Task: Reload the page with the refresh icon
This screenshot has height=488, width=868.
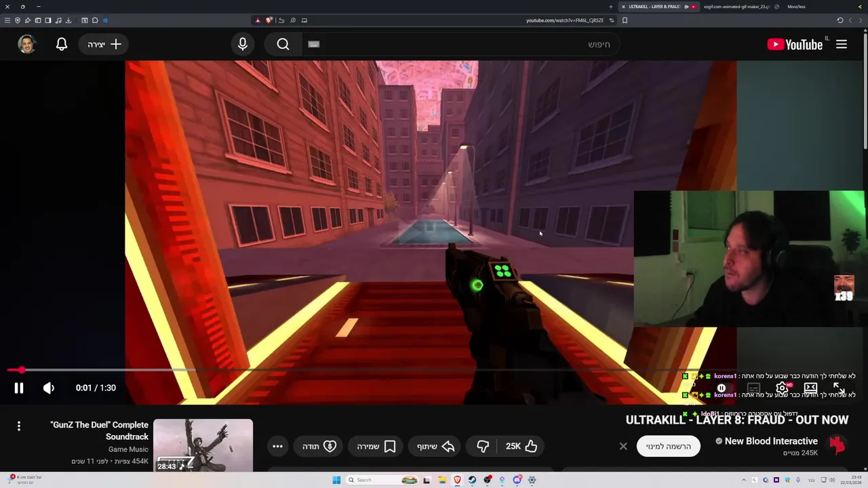Action: (840, 20)
